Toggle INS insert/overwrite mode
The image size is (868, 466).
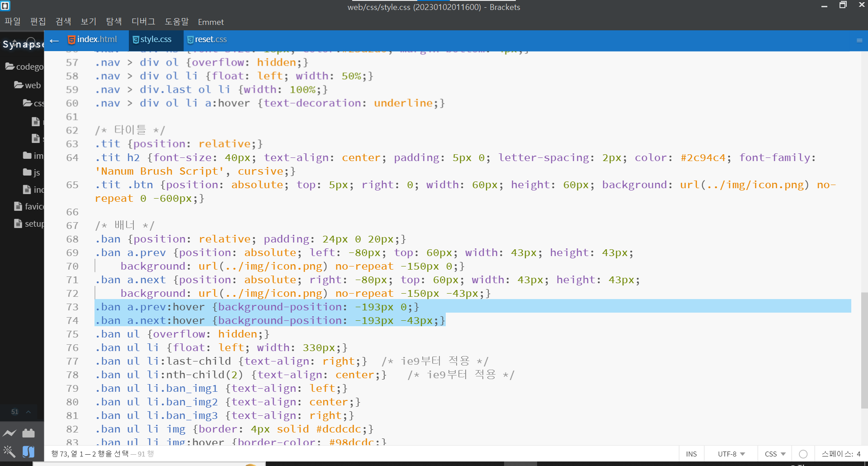(691, 454)
